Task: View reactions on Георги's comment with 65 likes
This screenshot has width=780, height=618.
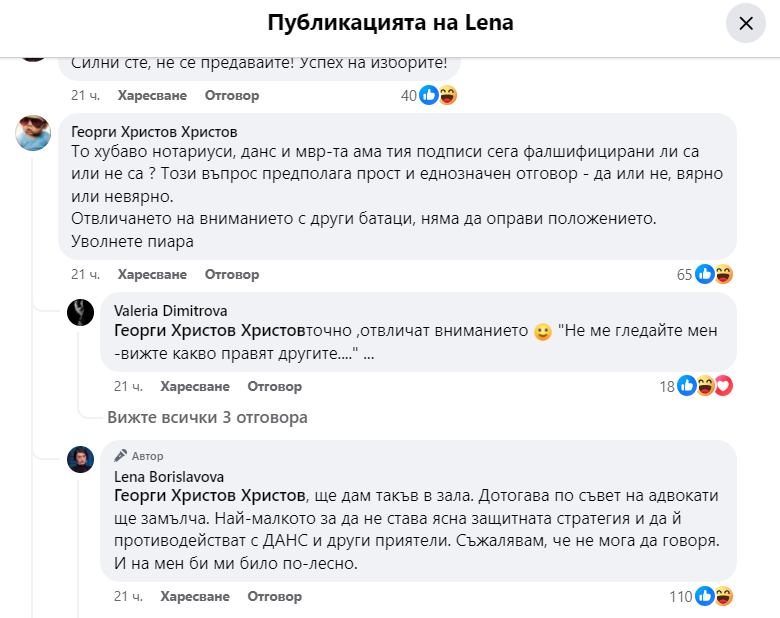Action: pyautogui.click(x=714, y=274)
